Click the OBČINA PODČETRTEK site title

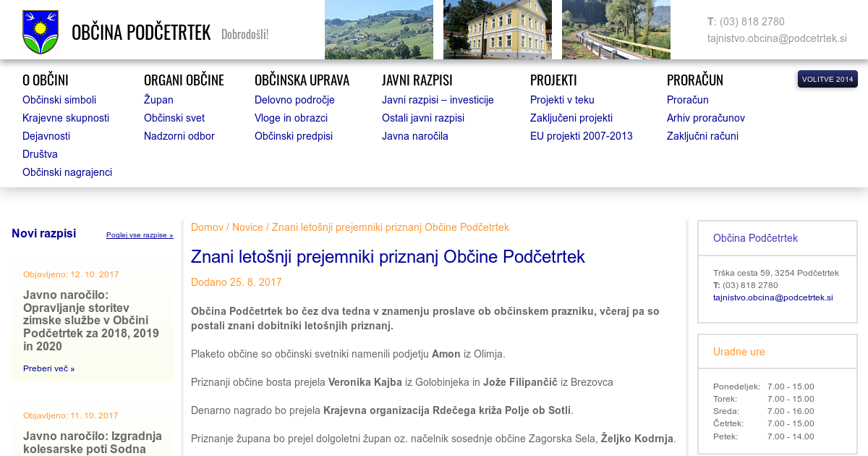point(141,33)
